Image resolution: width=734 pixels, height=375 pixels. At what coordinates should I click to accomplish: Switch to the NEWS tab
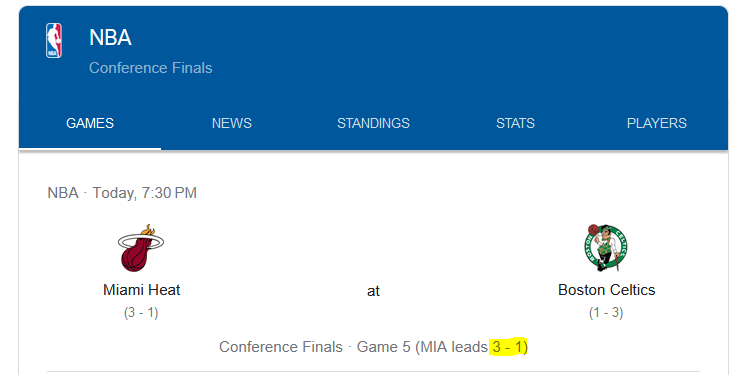232,123
